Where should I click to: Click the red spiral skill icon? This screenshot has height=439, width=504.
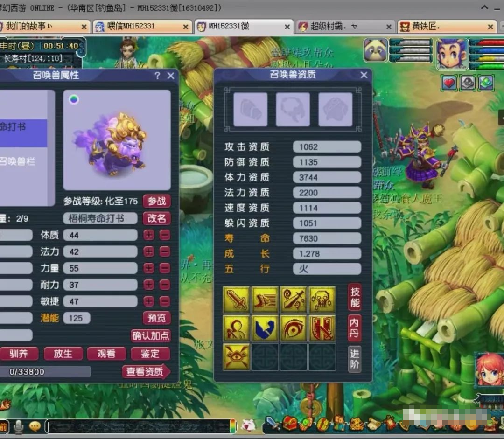(293, 328)
